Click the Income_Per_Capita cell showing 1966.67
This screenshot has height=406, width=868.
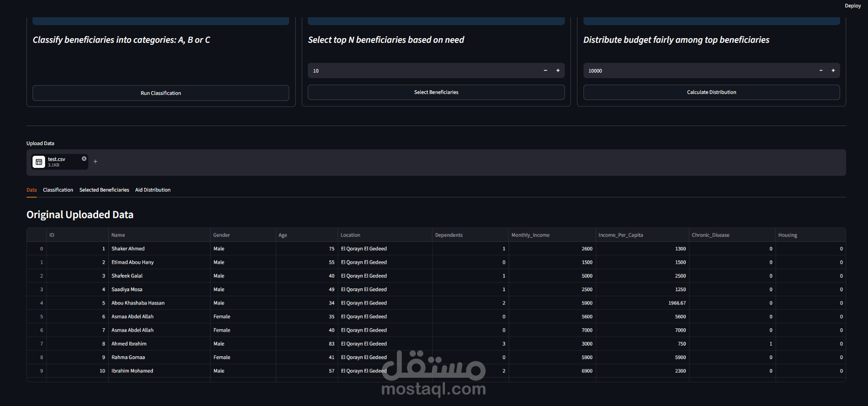click(642, 303)
